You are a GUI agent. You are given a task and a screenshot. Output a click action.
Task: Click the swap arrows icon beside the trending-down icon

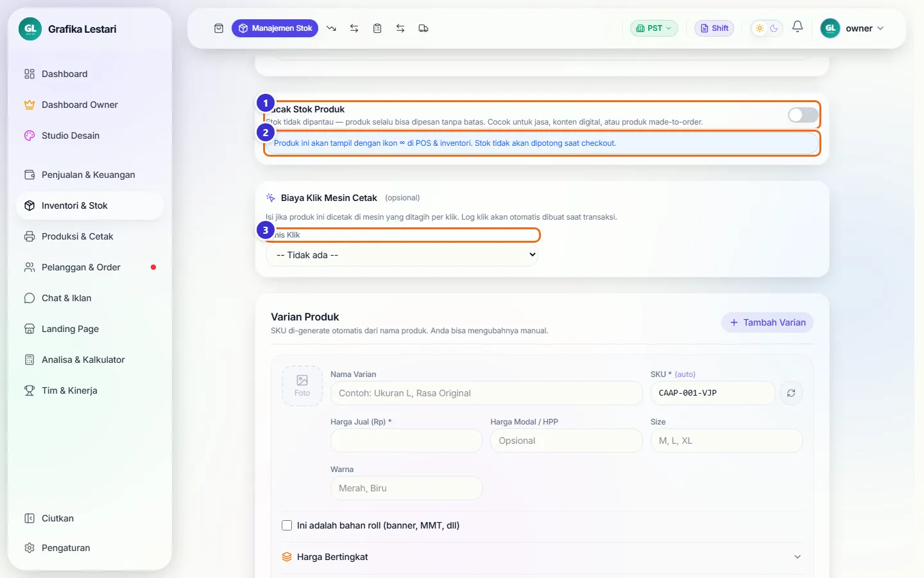[x=354, y=28]
